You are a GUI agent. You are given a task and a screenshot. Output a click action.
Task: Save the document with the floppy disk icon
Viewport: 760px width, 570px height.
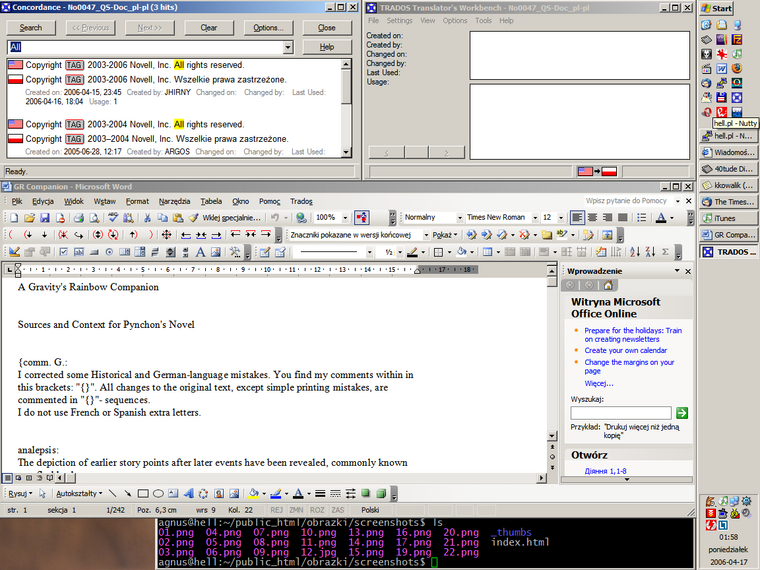[45, 218]
